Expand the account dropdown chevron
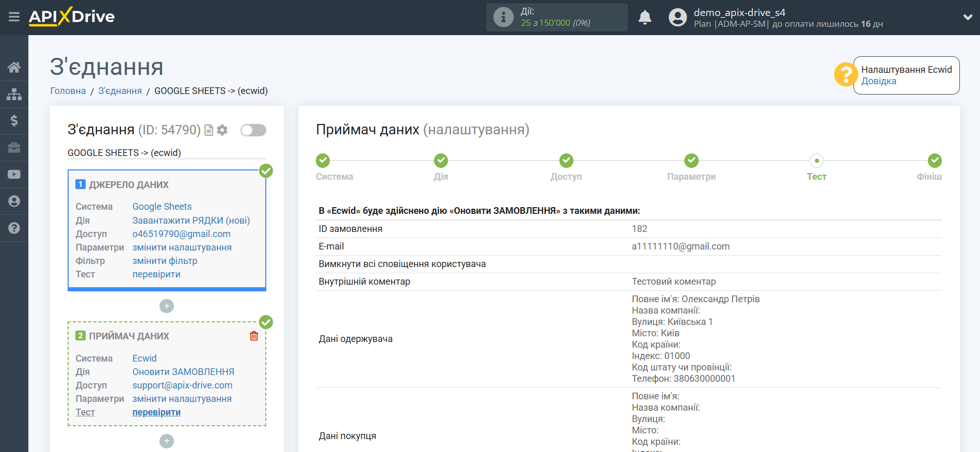 [968, 17]
